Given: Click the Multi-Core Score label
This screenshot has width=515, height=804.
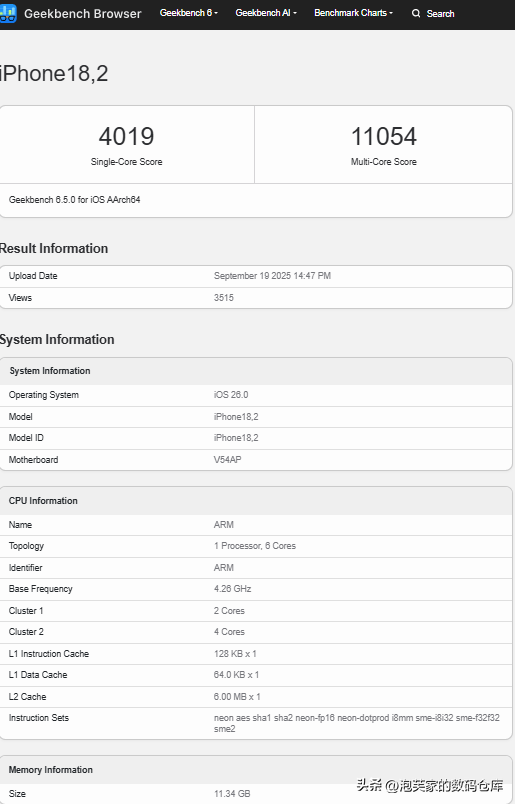Looking at the screenshot, I should tap(384, 162).
